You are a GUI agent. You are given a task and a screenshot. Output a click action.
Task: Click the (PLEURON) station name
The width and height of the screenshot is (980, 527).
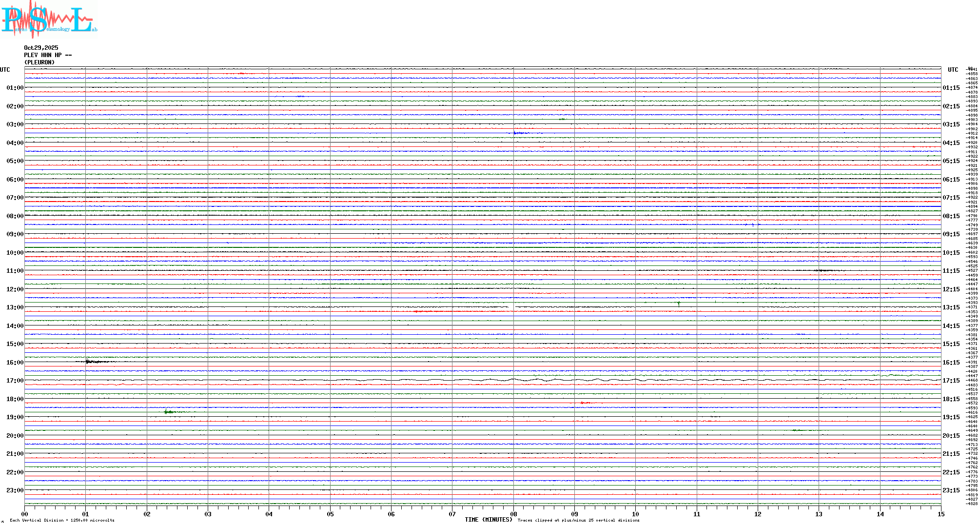[39, 62]
